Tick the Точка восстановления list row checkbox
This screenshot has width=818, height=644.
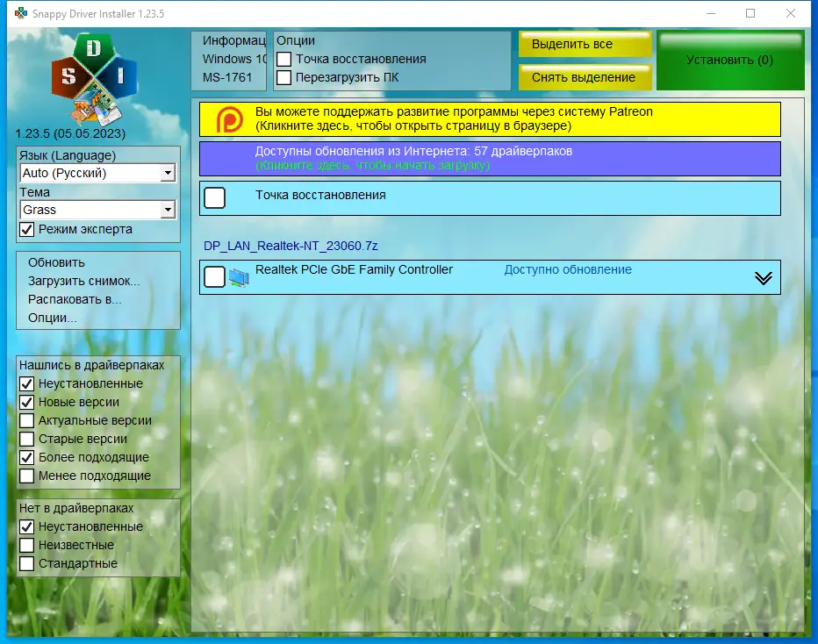[214, 198]
